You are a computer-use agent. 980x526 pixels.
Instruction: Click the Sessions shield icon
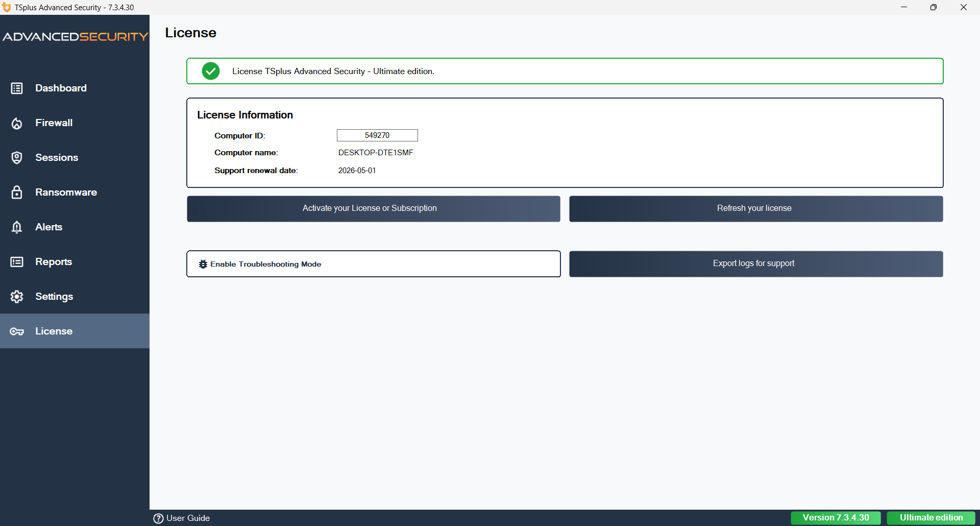pos(17,158)
